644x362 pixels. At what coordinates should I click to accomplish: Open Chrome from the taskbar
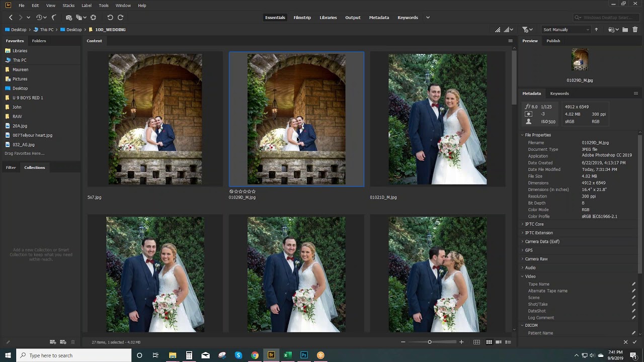(255, 355)
